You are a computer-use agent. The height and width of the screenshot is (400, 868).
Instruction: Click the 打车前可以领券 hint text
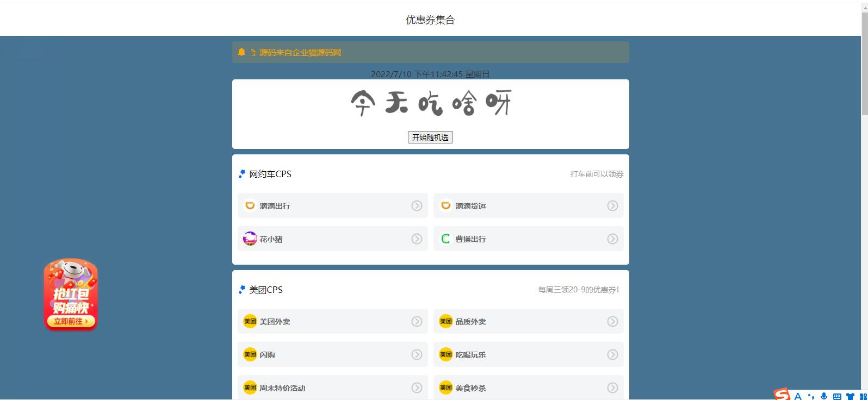(597, 174)
